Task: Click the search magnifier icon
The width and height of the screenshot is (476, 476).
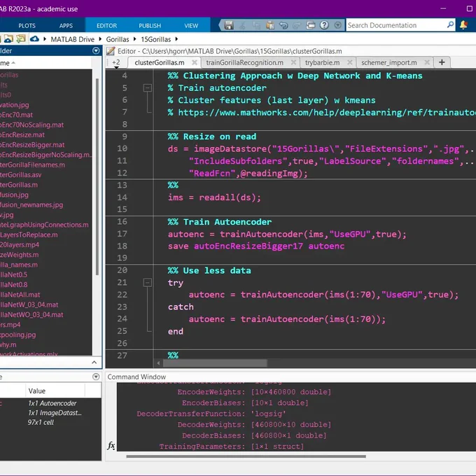Action: (451, 24)
